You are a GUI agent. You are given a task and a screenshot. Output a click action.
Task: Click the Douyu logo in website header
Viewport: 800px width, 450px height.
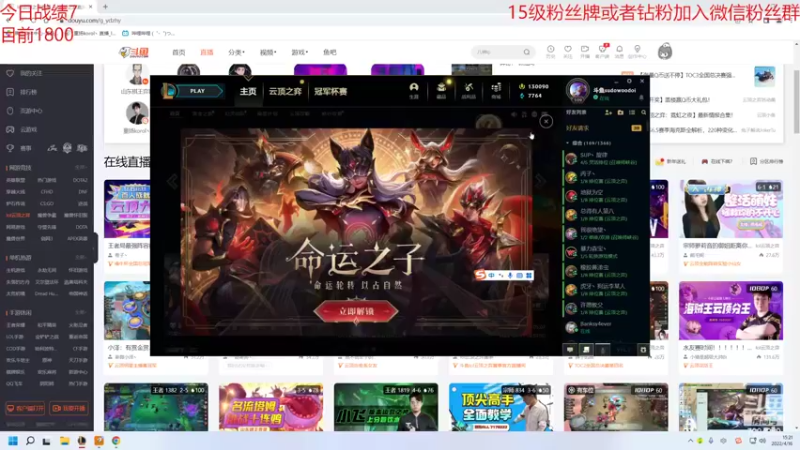tap(134, 52)
